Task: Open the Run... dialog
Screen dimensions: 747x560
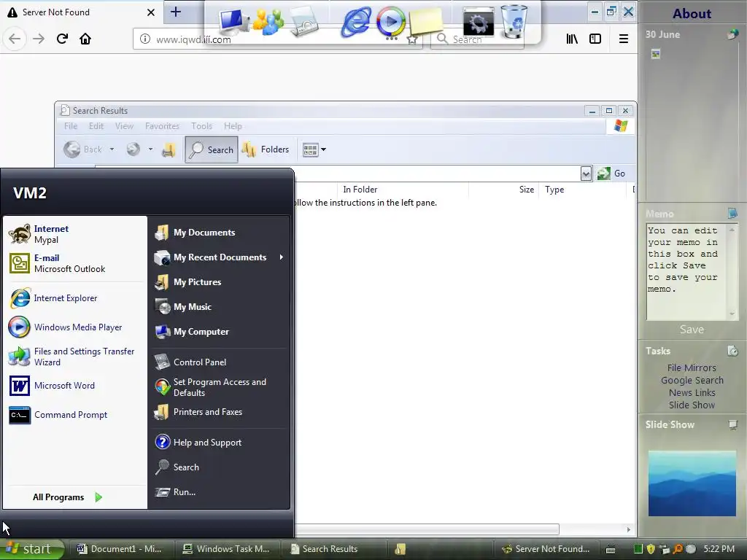Action: (x=219, y=492)
